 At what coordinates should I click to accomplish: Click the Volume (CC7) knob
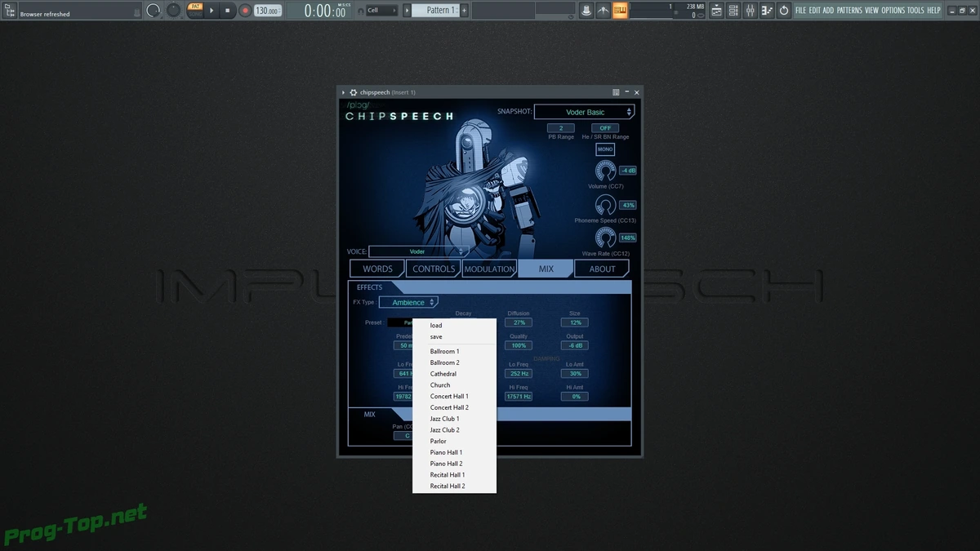[x=605, y=171]
